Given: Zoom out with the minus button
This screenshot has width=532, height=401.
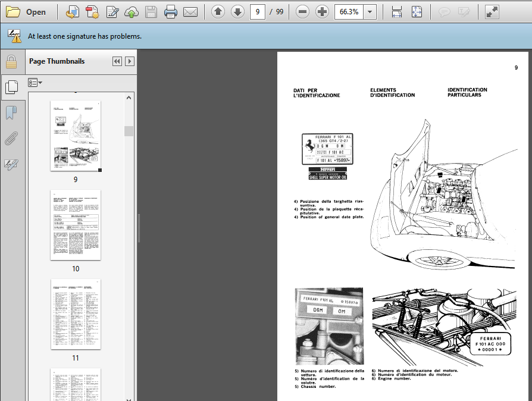Looking at the screenshot, I should click(302, 12).
